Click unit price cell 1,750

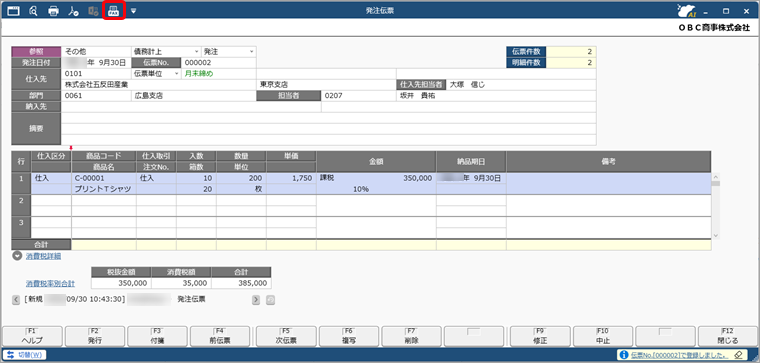pyautogui.click(x=291, y=178)
